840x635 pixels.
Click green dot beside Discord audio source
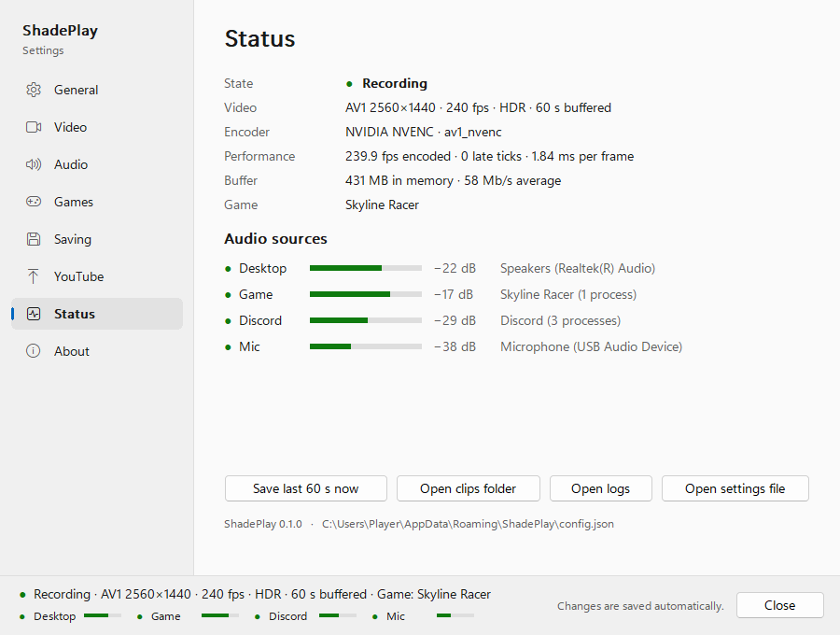pos(229,321)
